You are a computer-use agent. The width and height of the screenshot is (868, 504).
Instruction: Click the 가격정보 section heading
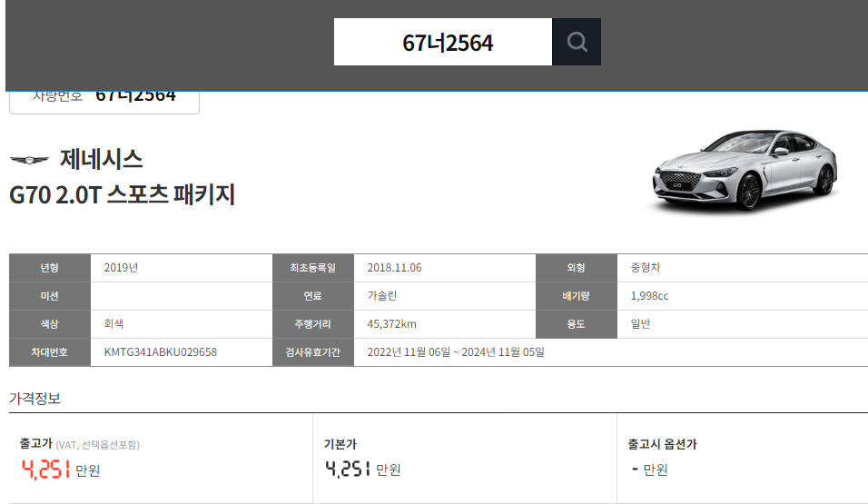[35, 399]
